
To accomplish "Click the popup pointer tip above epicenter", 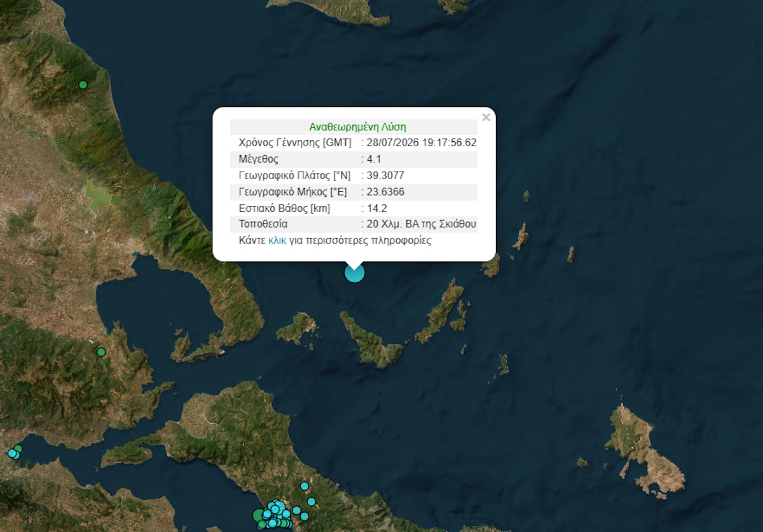I will 354,266.
